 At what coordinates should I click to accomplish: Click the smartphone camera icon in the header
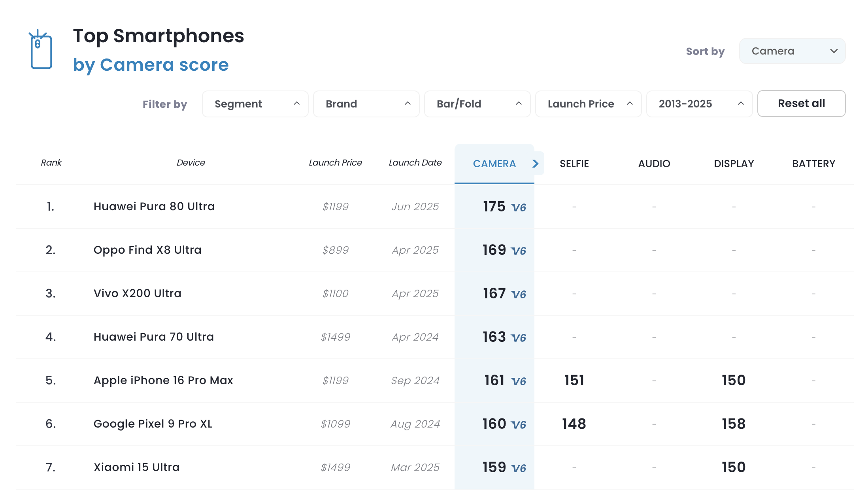point(41,50)
